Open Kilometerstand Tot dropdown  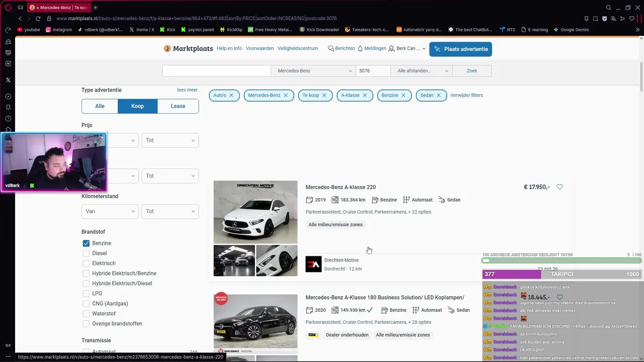[x=170, y=211]
